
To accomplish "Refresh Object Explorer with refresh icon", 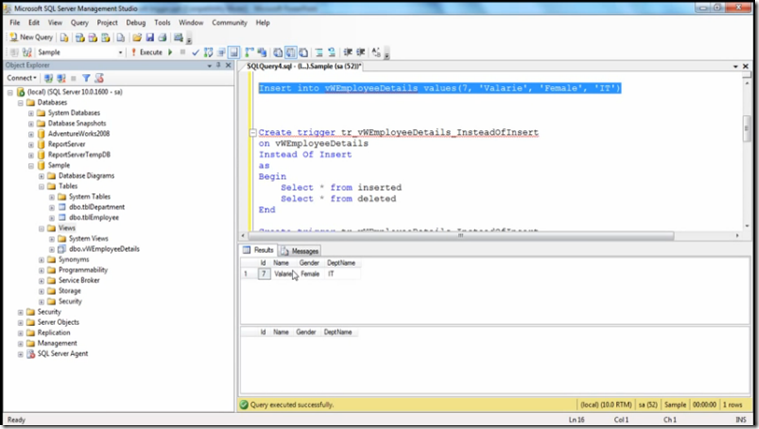I will point(99,78).
